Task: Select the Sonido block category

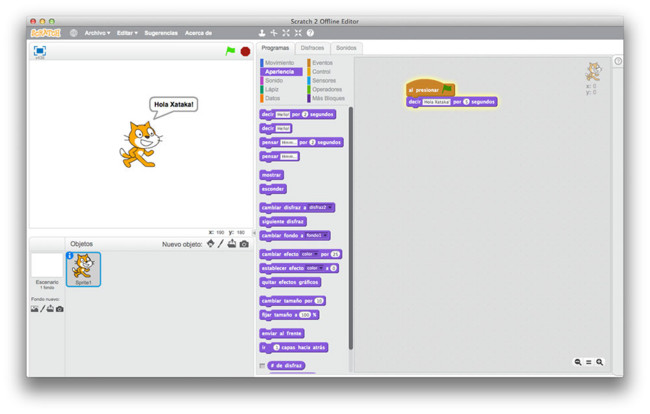Action: [x=274, y=80]
